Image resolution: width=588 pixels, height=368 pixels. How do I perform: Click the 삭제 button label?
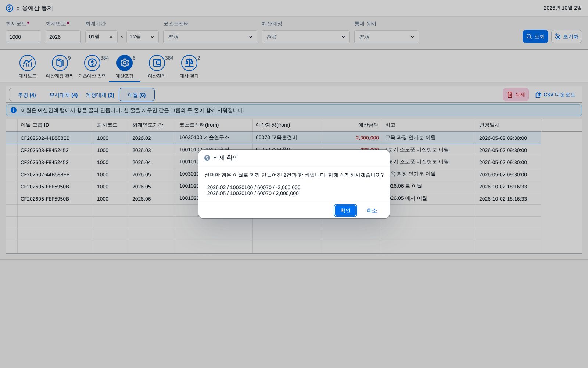pyautogui.click(x=520, y=95)
